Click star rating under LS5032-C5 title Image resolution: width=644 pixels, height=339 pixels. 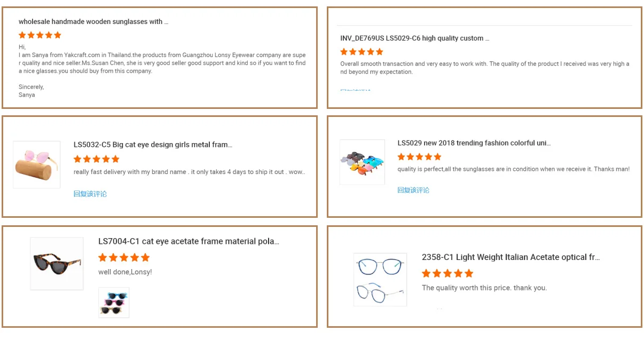pos(96,159)
